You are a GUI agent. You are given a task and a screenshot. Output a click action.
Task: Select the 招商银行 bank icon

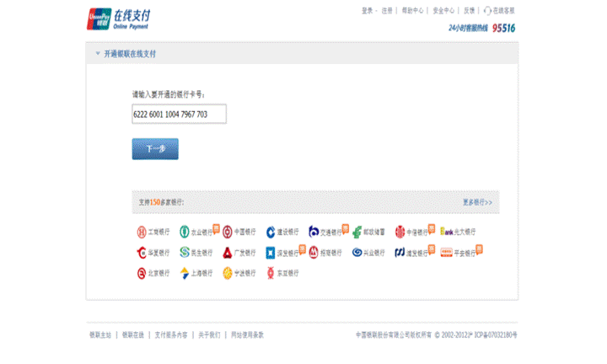tap(314, 252)
